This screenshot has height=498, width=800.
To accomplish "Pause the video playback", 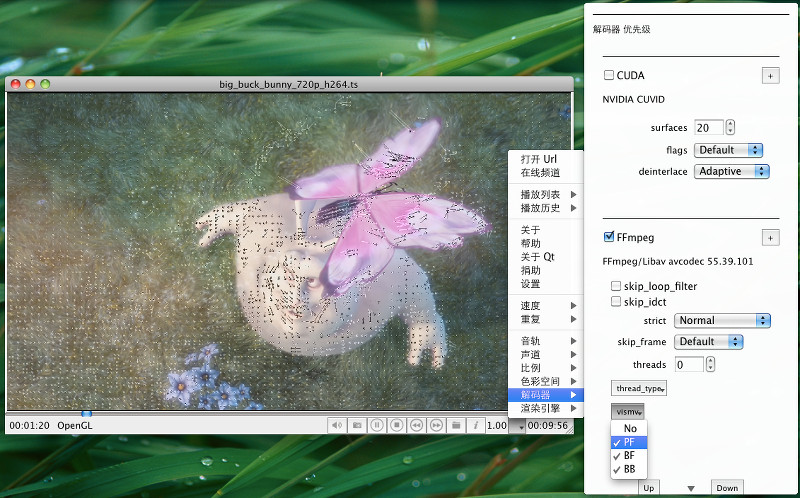I will (x=377, y=425).
